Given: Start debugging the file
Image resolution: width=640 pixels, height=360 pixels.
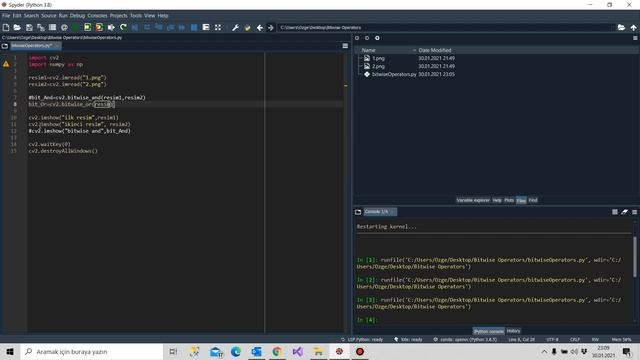Looking at the screenshot, I should (135, 27).
